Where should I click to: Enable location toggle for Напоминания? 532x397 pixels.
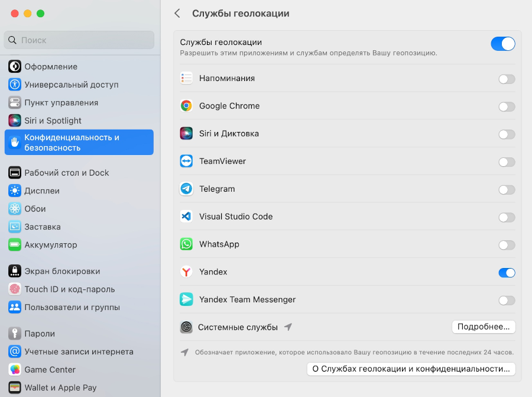[x=507, y=79]
